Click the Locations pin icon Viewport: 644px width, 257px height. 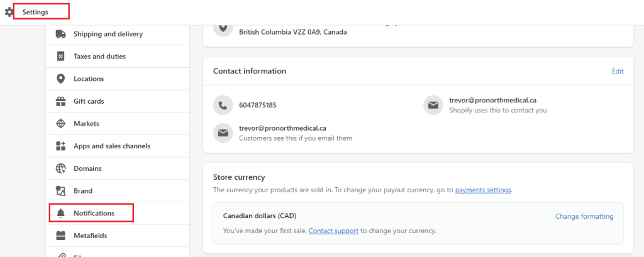click(61, 79)
